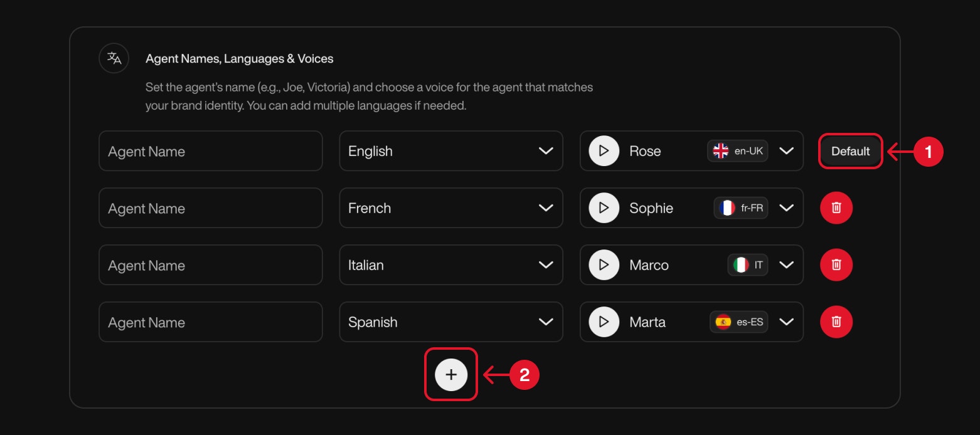Screen dimensions: 980x435
Task: Delete the Spanish language row
Action: [836, 322]
